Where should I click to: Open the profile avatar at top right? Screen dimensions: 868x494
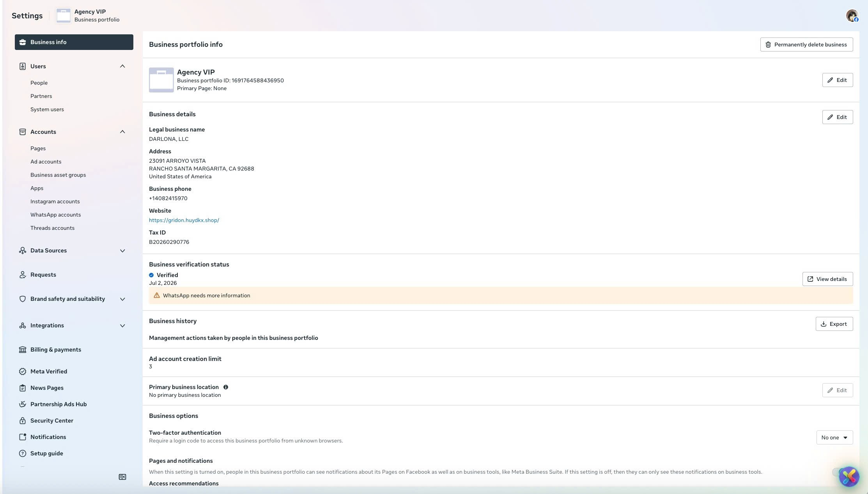click(852, 16)
